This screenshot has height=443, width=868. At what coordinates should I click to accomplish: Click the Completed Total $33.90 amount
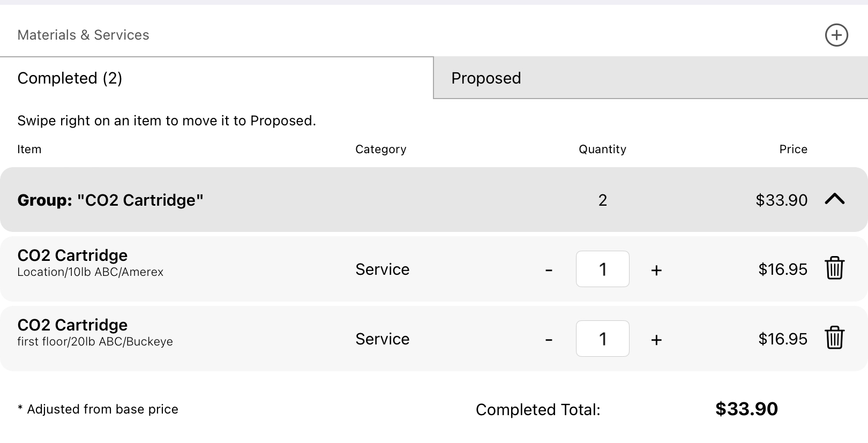tap(746, 409)
